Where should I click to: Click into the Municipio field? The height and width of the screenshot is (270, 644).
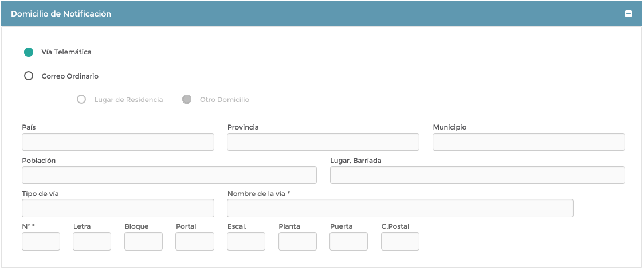pyautogui.click(x=528, y=142)
